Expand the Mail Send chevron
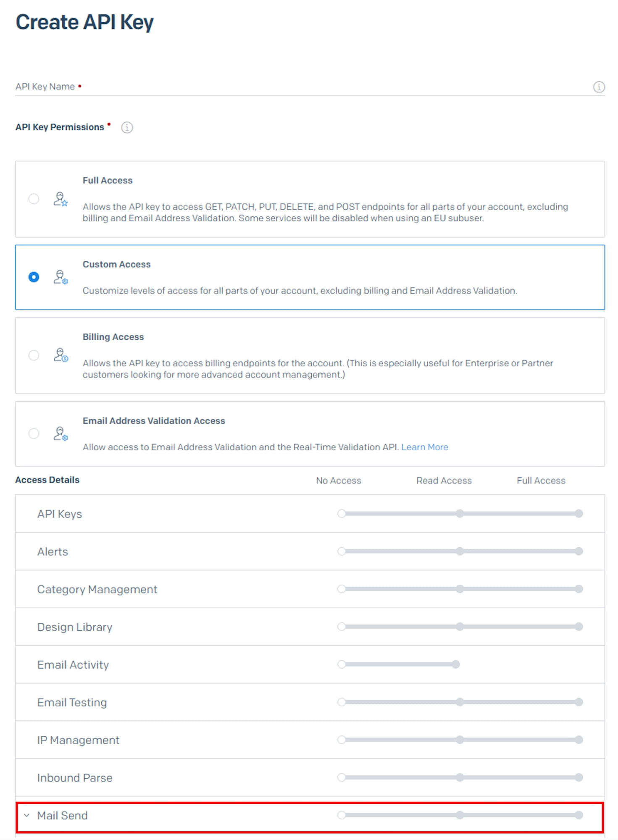 point(27,815)
